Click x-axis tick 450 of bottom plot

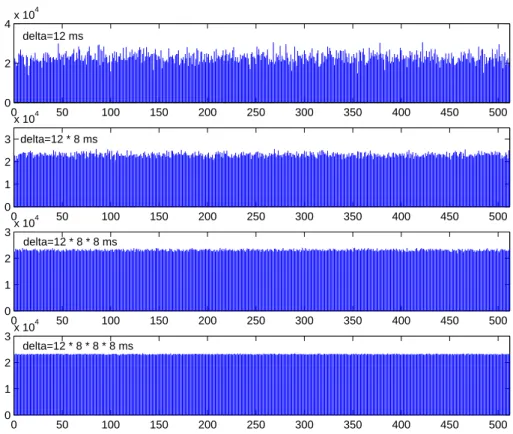(x=449, y=425)
